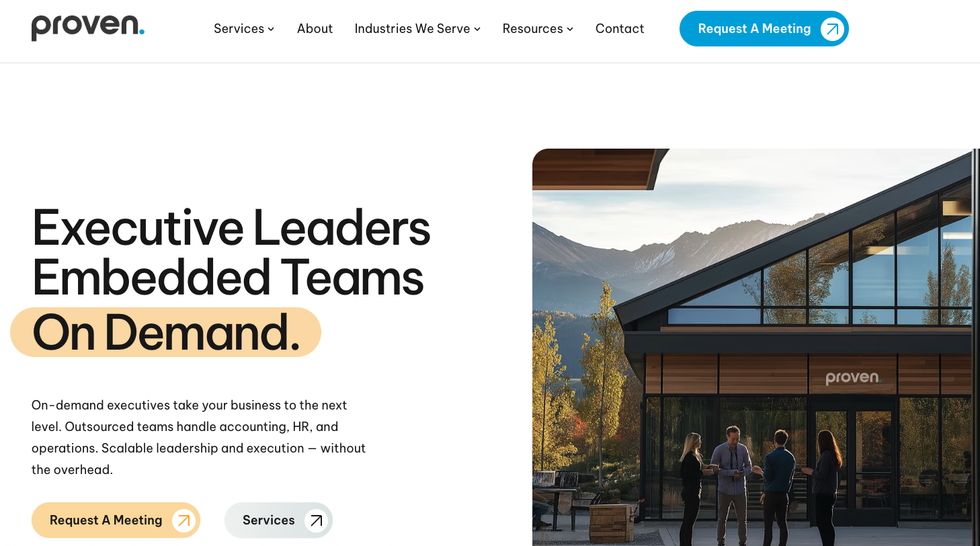
Task: Click Executive Leaders heading text
Action: (231, 227)
